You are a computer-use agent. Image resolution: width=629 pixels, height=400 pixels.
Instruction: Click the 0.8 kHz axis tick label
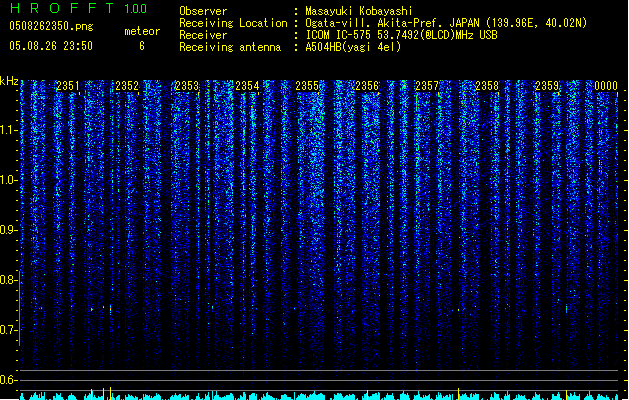(7, 280)
